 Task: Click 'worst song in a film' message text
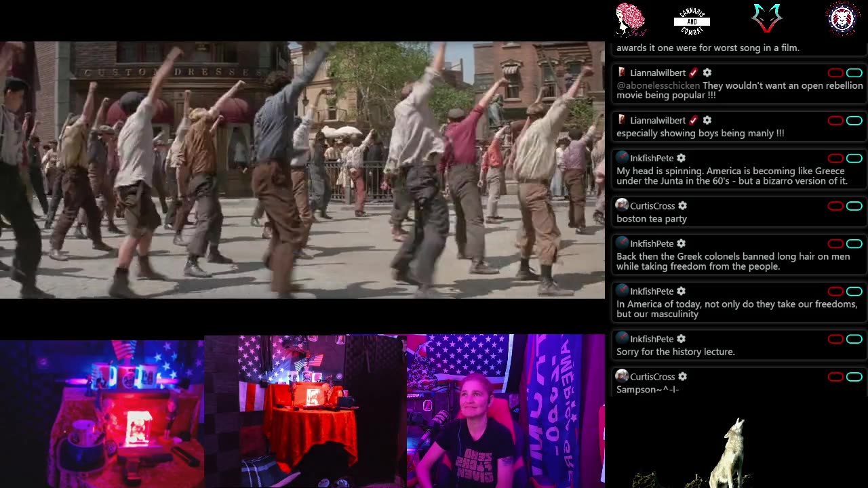708,47
